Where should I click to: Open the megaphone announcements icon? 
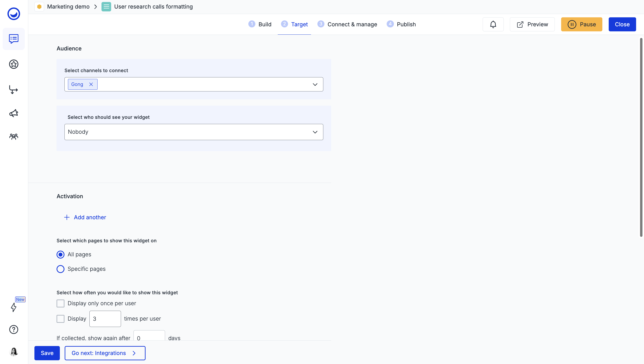click(x=14, y=113)
